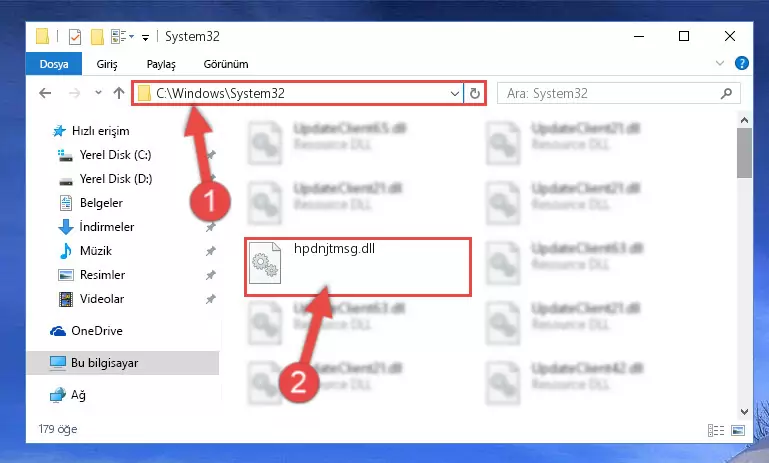
Task: Go up one folder level arrow
Action: (x=119, y=93)
